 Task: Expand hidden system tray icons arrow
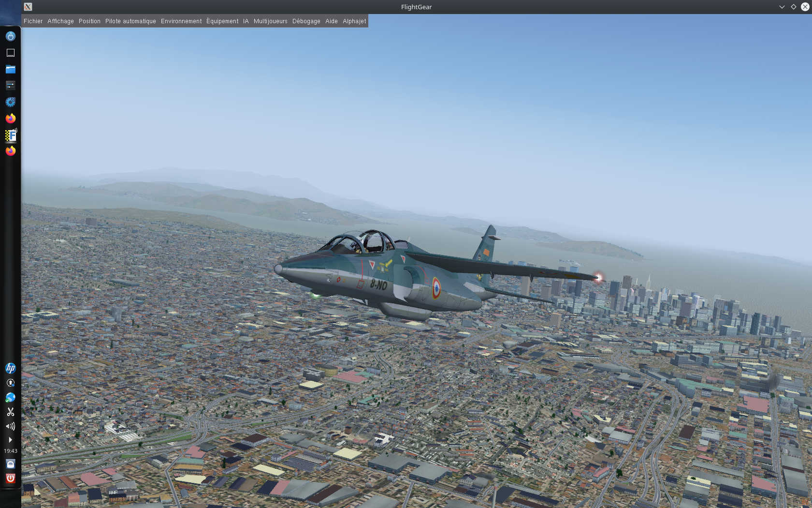(x=11, y=440)
